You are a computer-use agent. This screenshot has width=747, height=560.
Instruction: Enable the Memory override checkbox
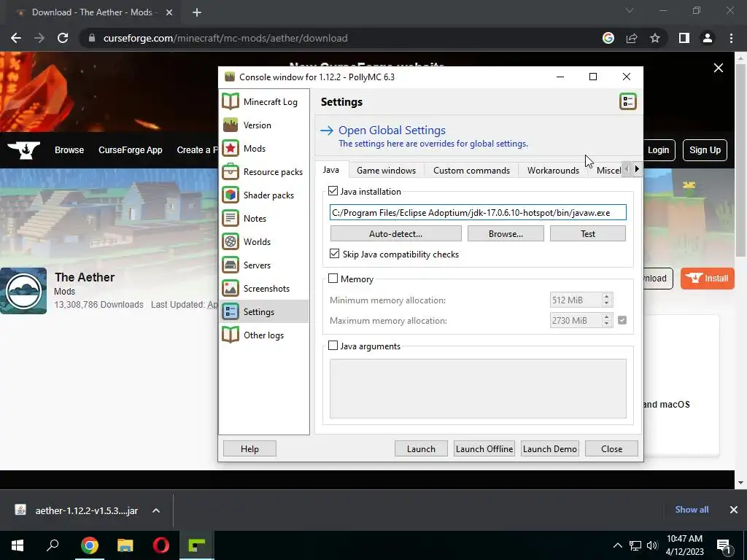point(333,279)
